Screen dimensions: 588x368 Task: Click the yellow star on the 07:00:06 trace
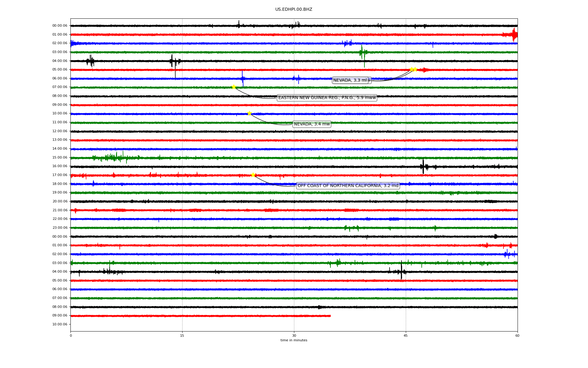[234, 87]
